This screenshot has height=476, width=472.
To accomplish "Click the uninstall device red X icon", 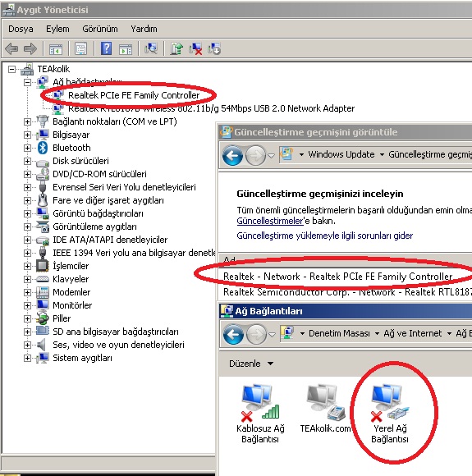I will tap(195, 49).
